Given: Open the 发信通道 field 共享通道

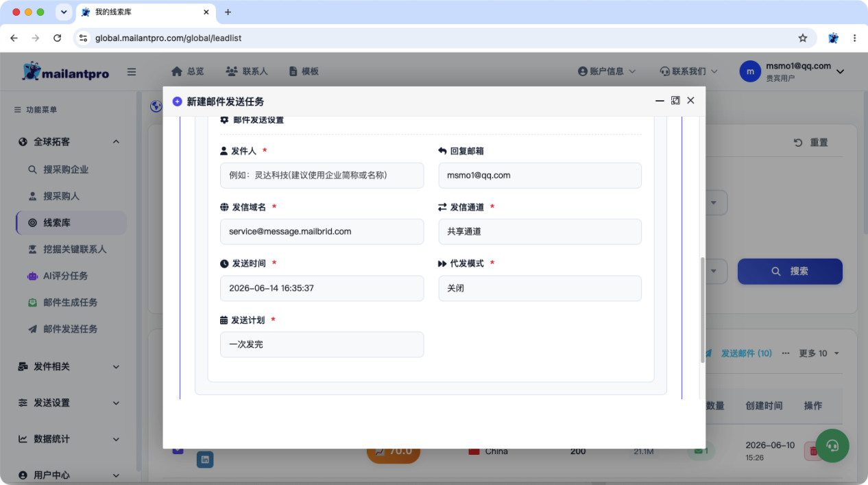Looking at the screenshot, I should point(540,232).
